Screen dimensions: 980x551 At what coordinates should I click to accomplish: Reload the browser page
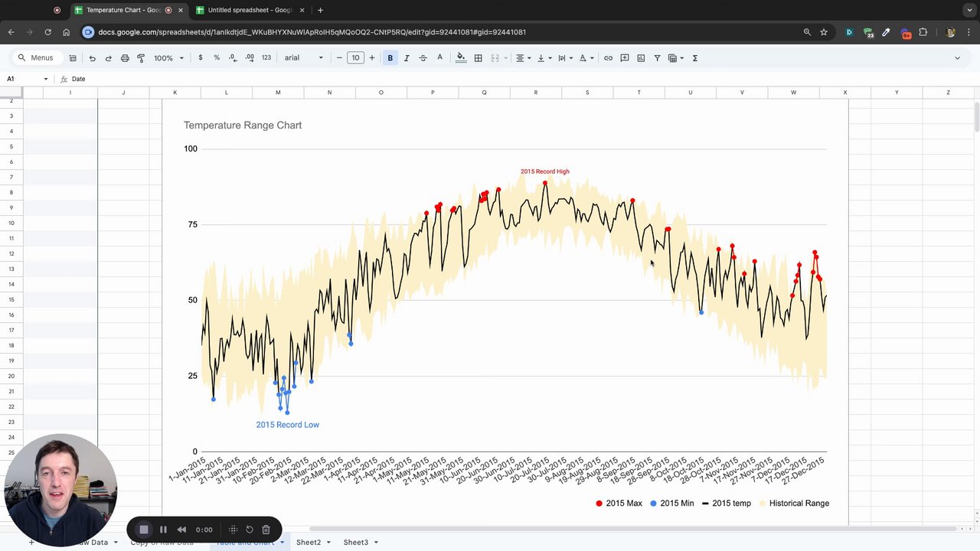[x=47, y=32]
